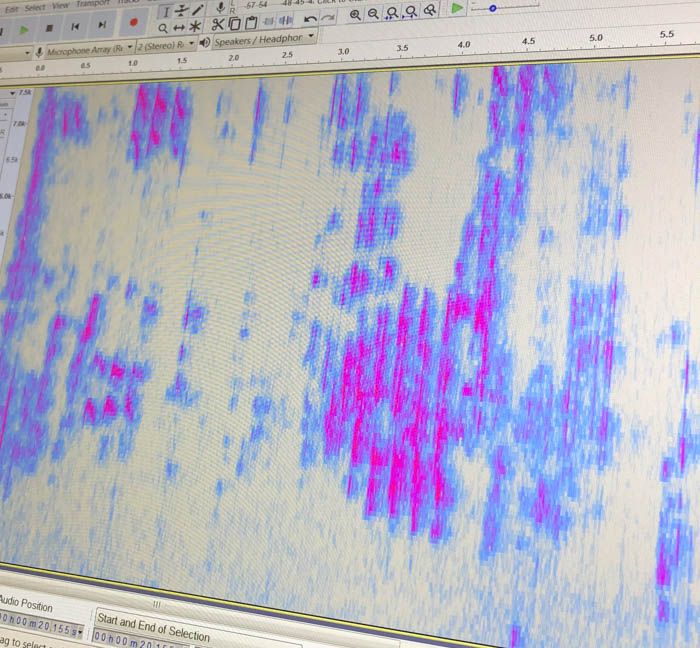Click the 4.5 mark on the timeline ruler
This screenshot has width=700, height=648.
[x=528, y=41]
